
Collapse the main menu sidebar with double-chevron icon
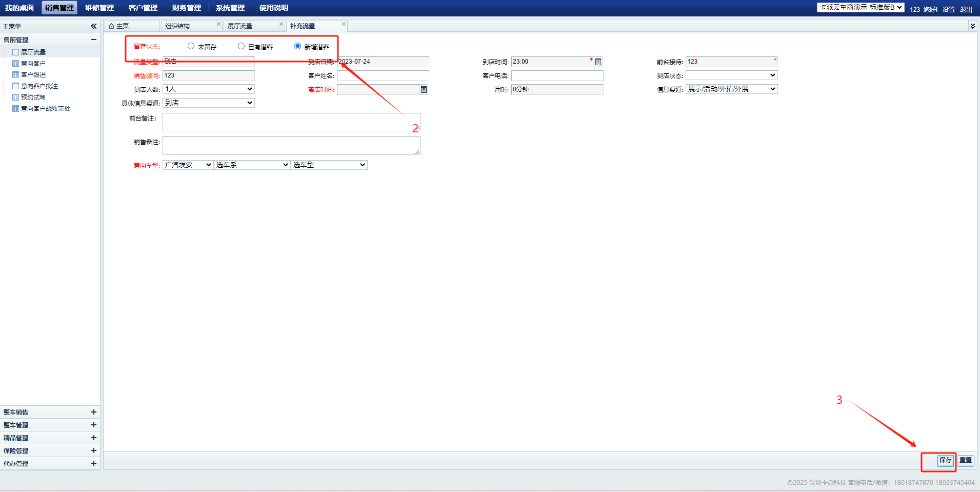click(93, 26)
